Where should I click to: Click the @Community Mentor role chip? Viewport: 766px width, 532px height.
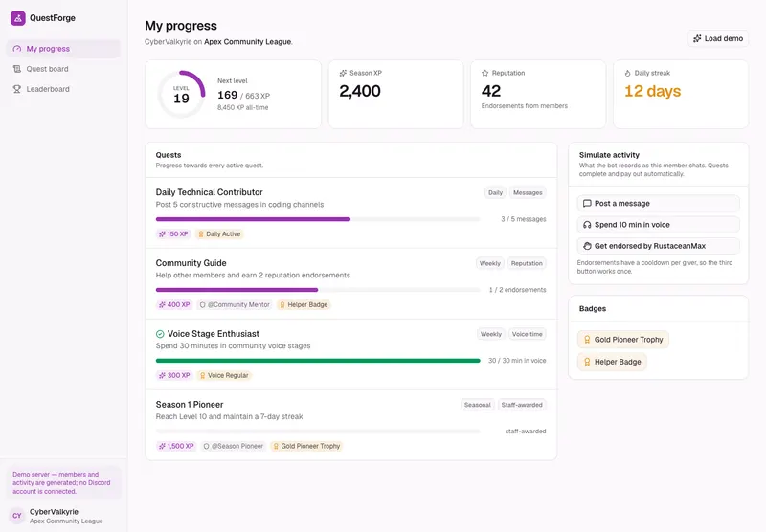(235, 304)
